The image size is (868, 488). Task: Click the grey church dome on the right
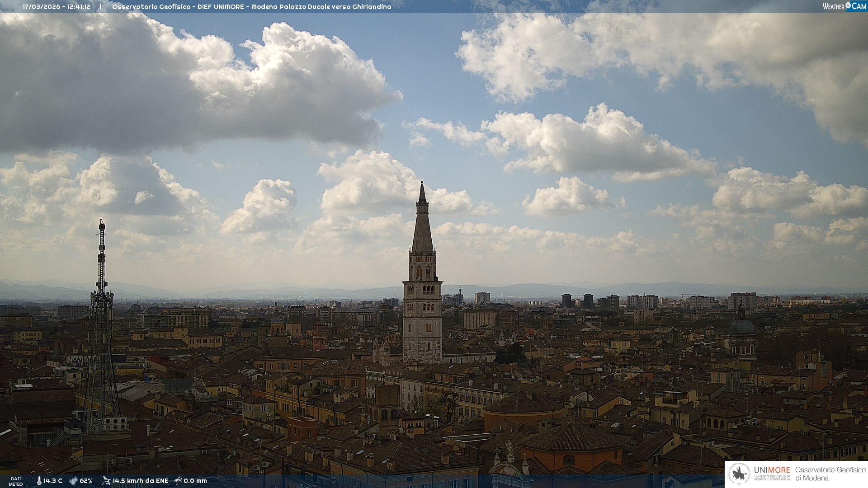pyautogui.click(x=742, y=326)
